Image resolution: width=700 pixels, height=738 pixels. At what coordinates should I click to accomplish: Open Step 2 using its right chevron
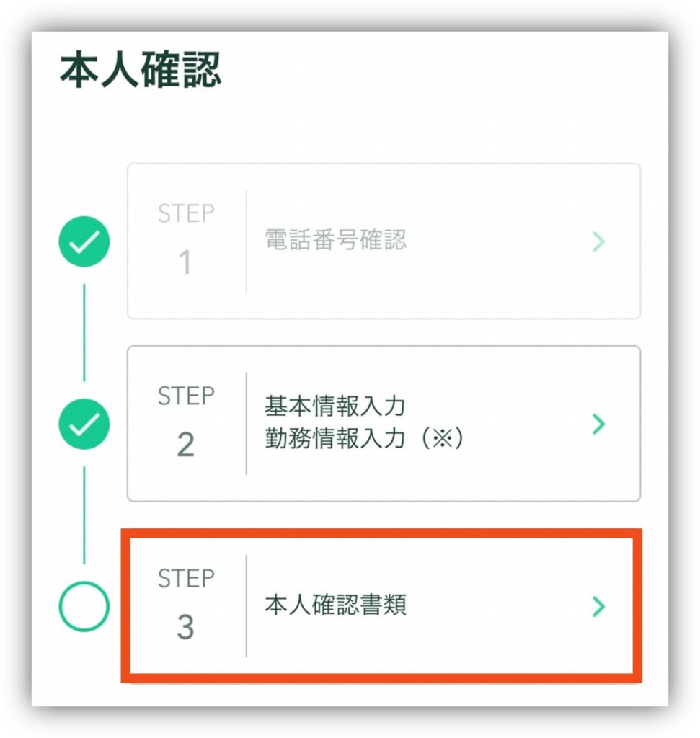click(598, 424)
